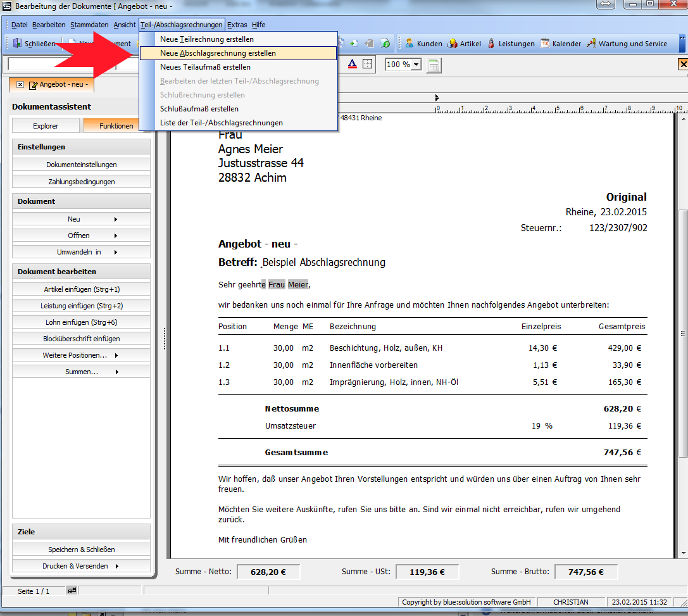Expand the Neu submenu in Dokument
Screen dimensions: 688x616
tap(81, 219)
